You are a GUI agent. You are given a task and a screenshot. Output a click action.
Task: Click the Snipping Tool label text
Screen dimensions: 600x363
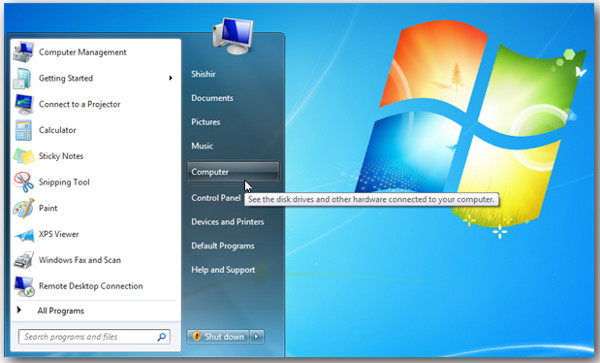point(64,182)
